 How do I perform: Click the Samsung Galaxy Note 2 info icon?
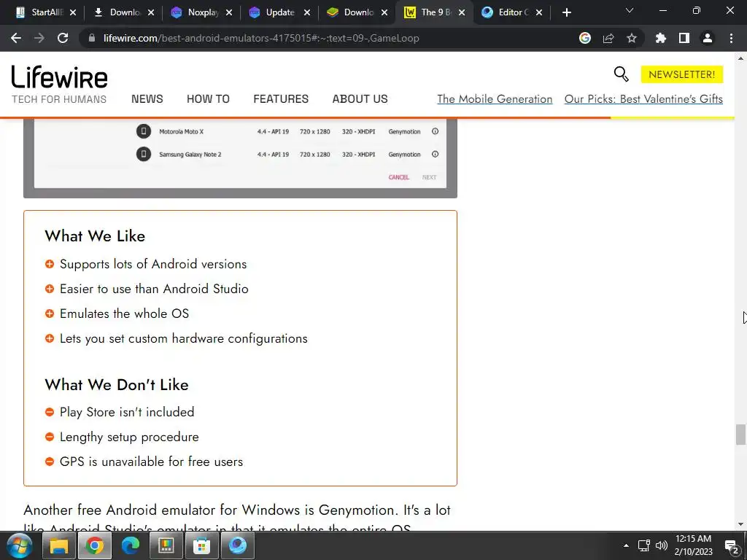[x=435, y=154]
